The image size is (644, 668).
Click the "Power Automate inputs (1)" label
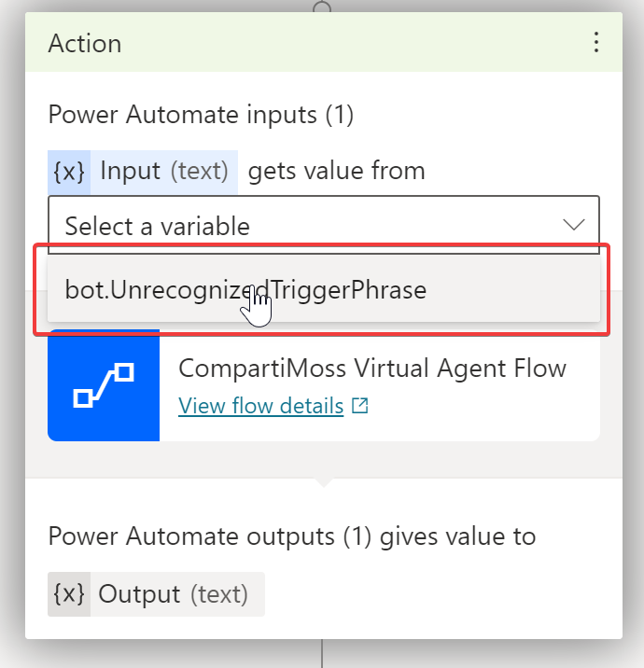(x=201, y=116)
